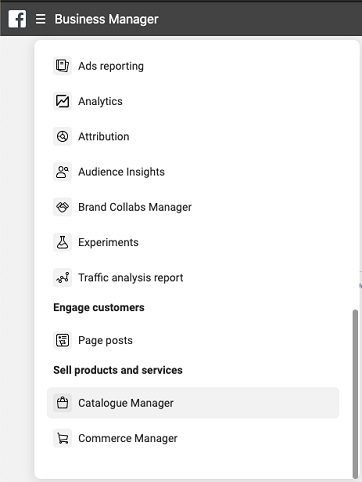Click the Traffic analysis report icon

click(x=62, y=277)
